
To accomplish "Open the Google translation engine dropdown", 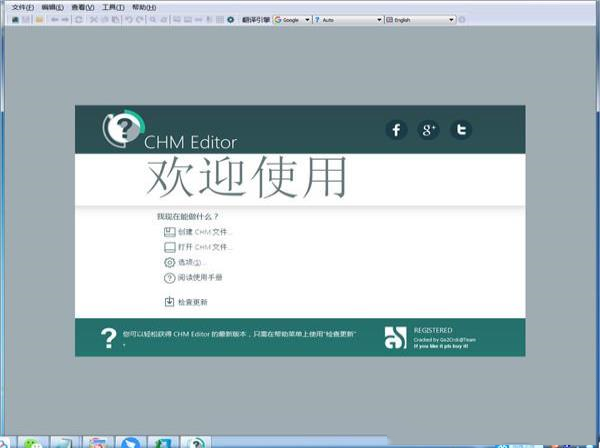I will (x=292, y=20).
